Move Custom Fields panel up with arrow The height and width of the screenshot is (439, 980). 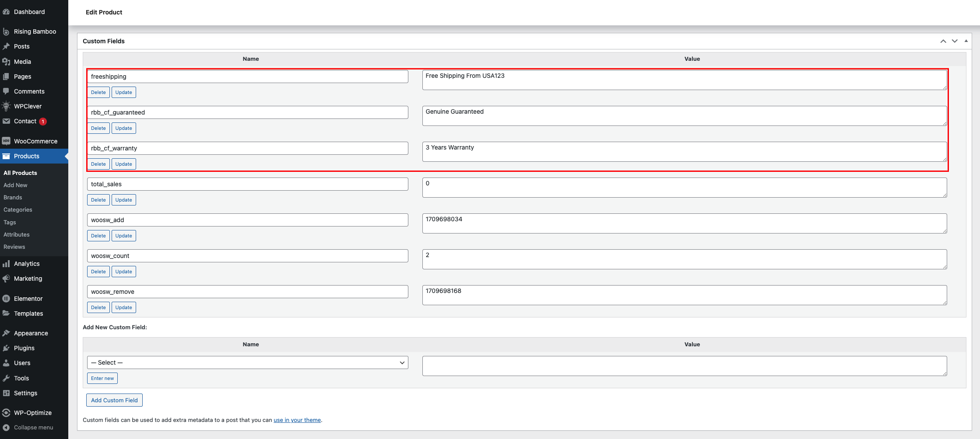[943, 41]
